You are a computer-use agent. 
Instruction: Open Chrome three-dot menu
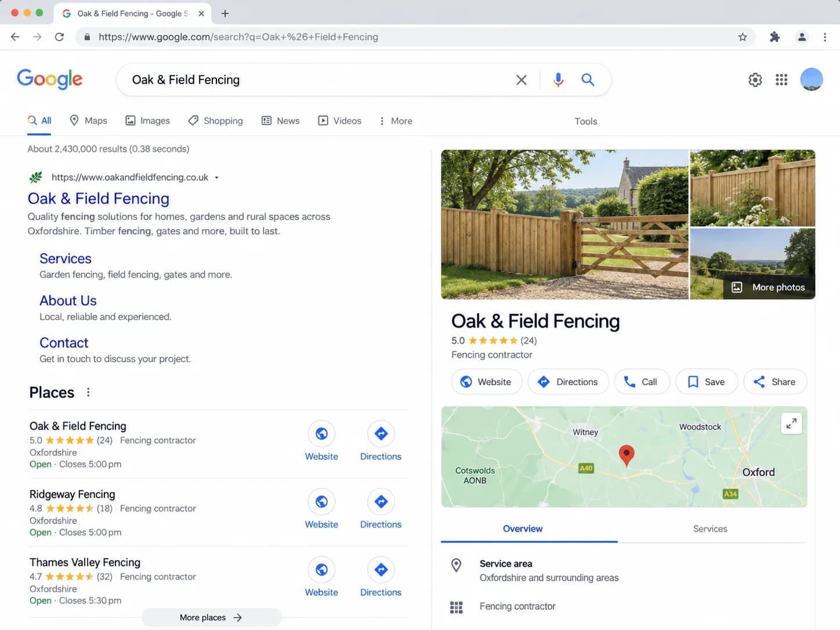coord(824,37)
